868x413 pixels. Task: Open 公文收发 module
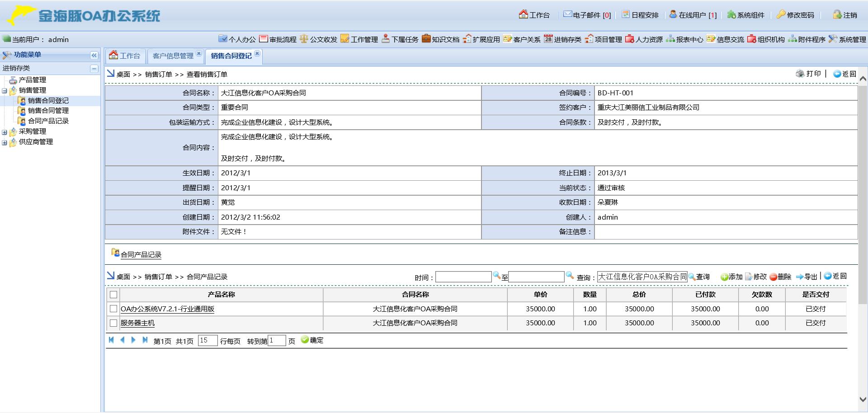pyautogui.click(x=318, y=39)
